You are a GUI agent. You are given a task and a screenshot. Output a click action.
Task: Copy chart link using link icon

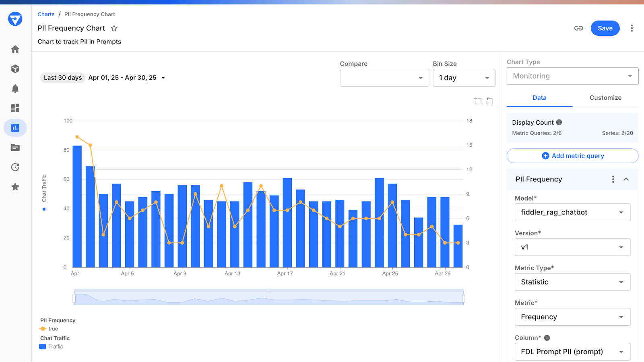578,28
